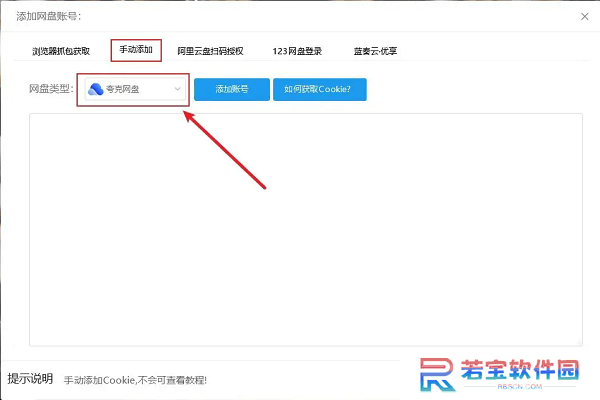Click the 网盘类型 label
Viewport: 600px width, 400px height.
tap(51, 89)
